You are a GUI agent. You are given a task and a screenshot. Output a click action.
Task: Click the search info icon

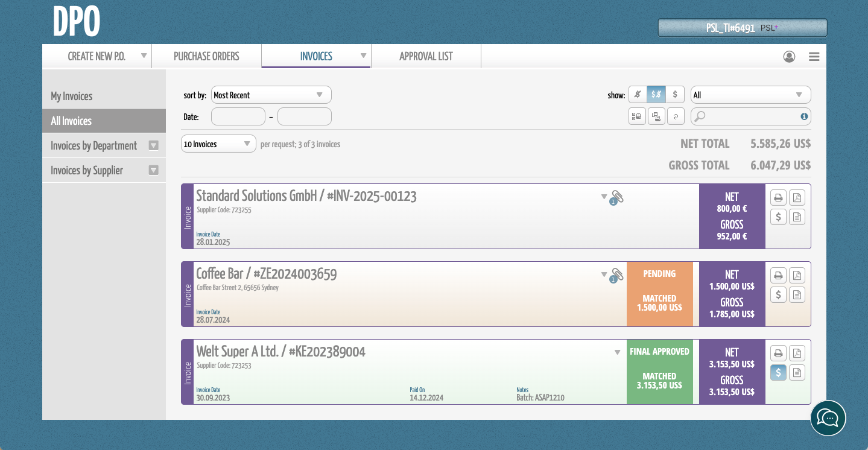point(804,116)
